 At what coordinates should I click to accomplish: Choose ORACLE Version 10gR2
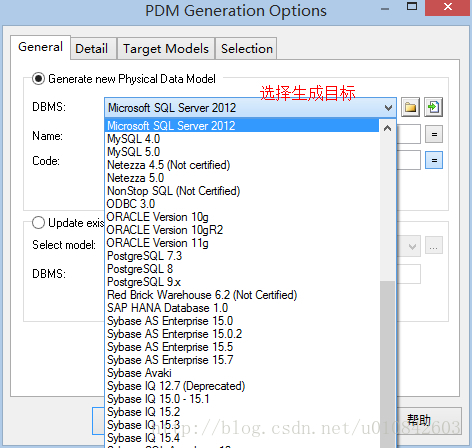pos(242,230)
